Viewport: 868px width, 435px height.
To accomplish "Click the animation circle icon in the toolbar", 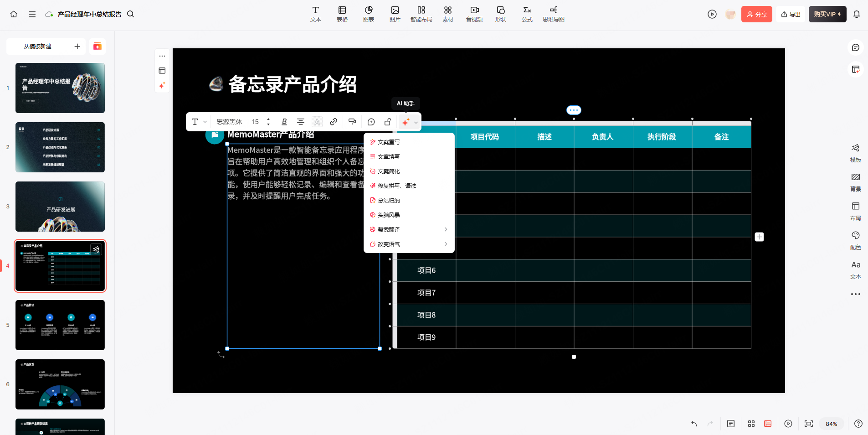I will tap(371, 122).
